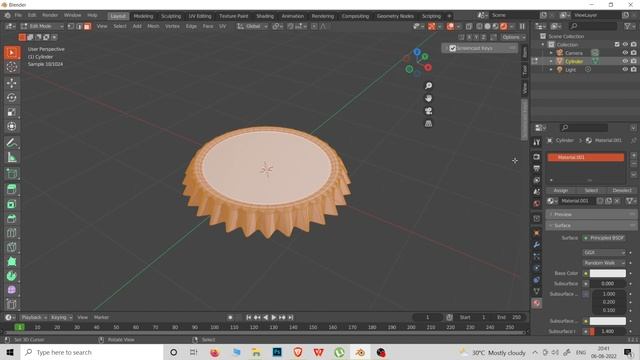The height and width of the screenshot is (360, 640).
Task: Hide the Cylinder object via eye icon
Action: (x=625, y=61)
